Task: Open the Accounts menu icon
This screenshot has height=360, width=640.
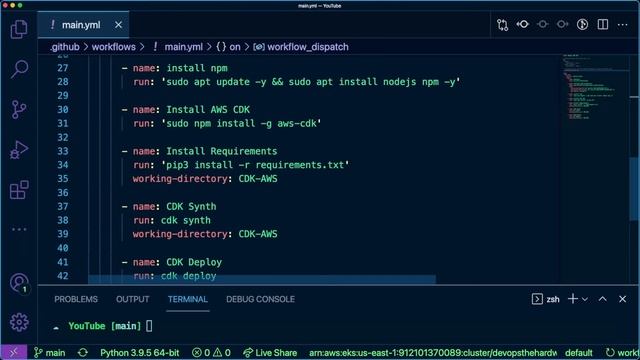Action: [x=19, y=283]
